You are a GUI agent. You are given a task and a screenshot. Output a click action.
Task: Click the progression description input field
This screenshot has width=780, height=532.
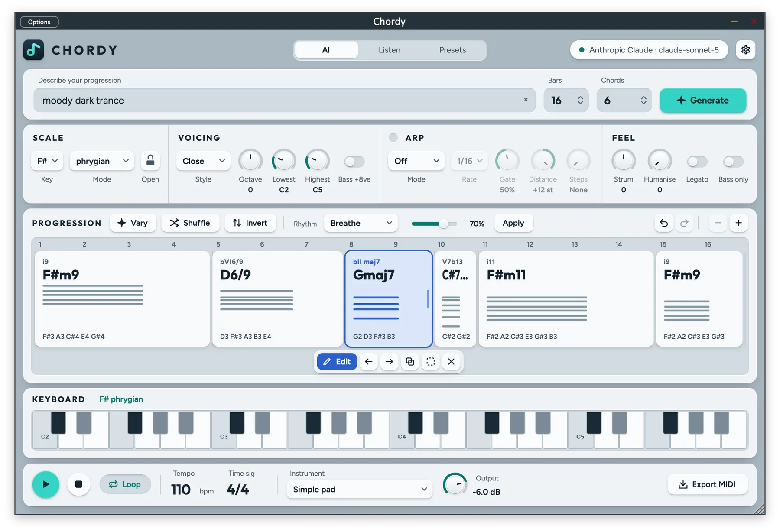pos(284,100)
